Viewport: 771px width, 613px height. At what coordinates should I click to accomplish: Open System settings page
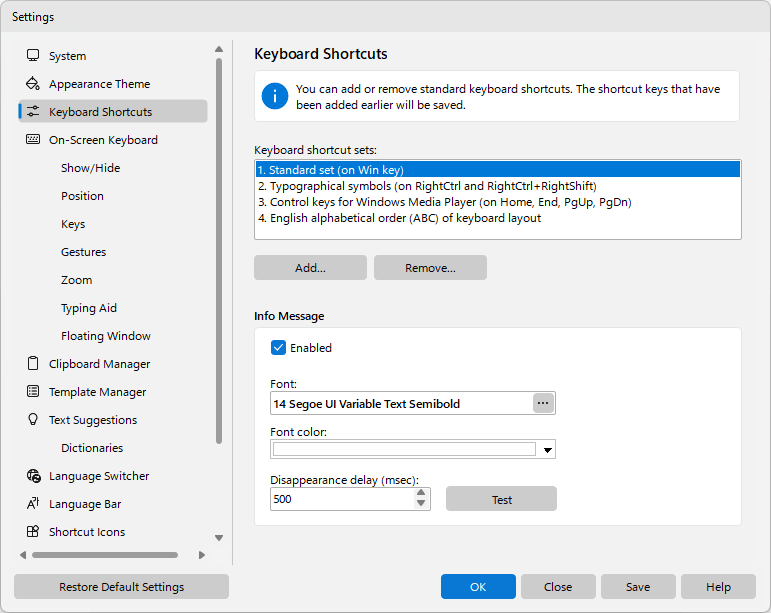tap(67, 56)
